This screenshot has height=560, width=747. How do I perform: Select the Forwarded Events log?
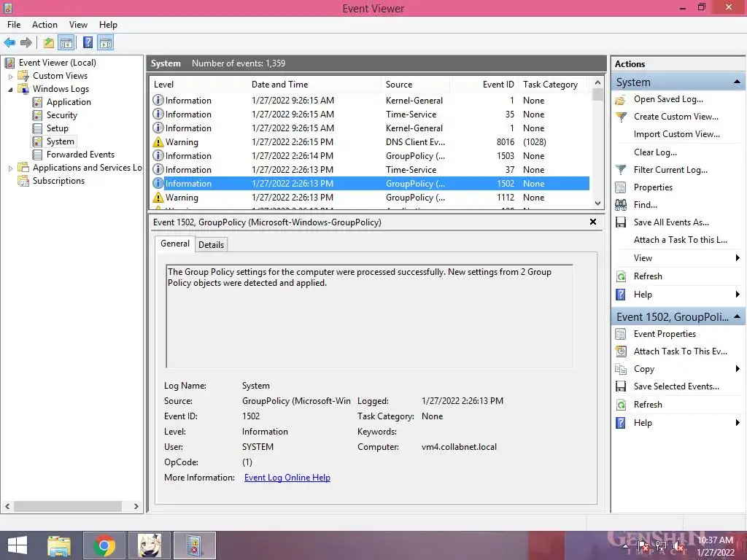coord(80,155)
